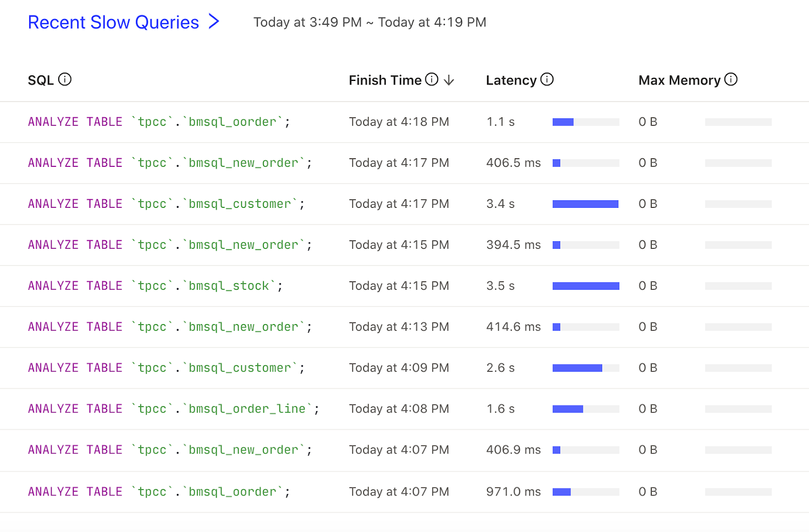Open bmsql_customer query with 3.4 s latency
This screenshot has height=532, width=809.
tap(166, 204)
